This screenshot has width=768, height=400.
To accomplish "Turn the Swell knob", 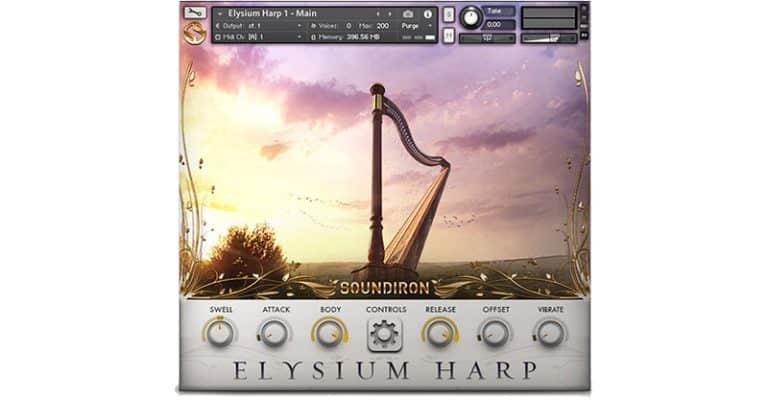I will click(x=219, y=333).
